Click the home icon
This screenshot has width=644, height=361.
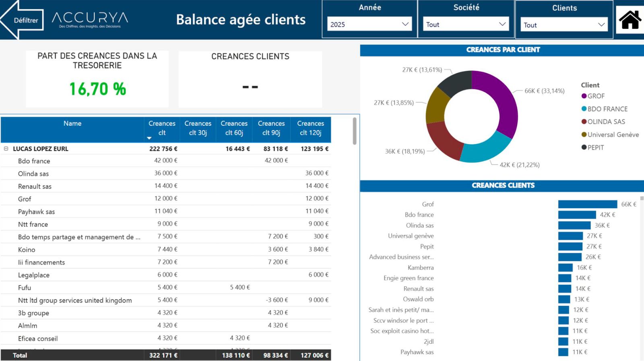pyautogui.click(x=630, y=20)
